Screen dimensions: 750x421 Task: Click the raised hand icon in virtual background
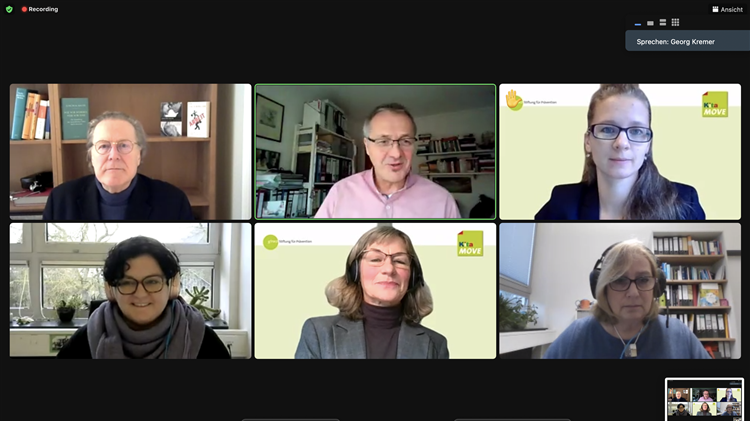pyautogui.click(x=514, y=100)
